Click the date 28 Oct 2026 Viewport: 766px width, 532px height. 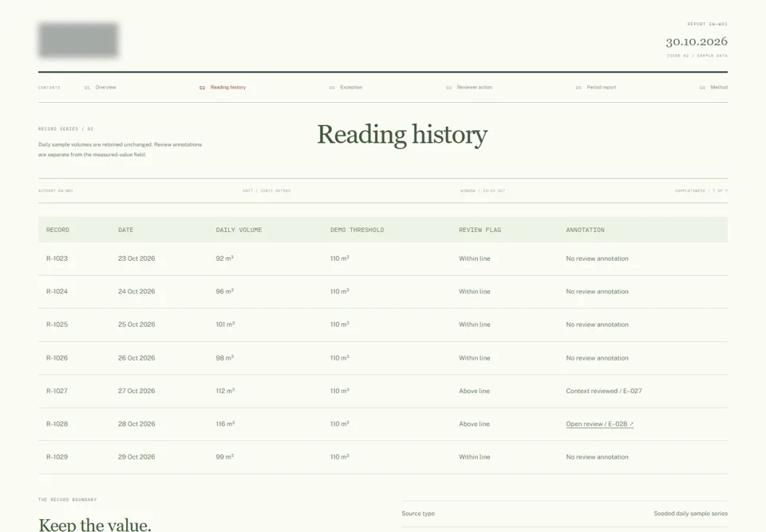(x=136, y=424)
